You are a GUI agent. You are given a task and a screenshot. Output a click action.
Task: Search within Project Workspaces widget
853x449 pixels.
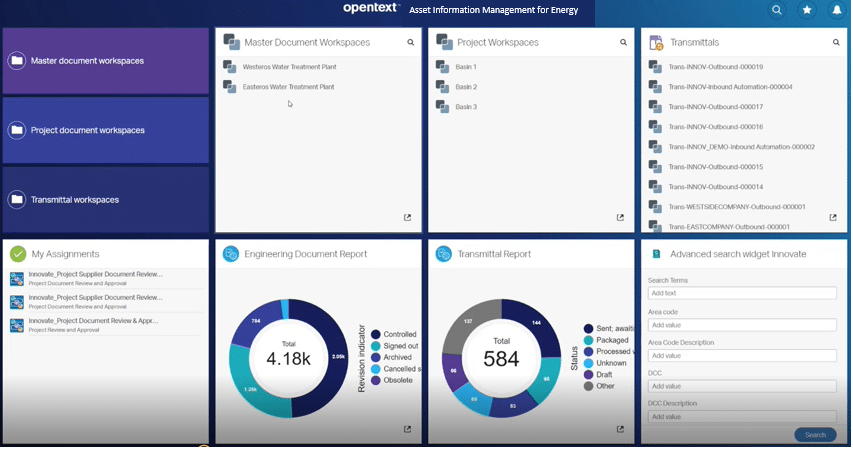tap(623, 42)
